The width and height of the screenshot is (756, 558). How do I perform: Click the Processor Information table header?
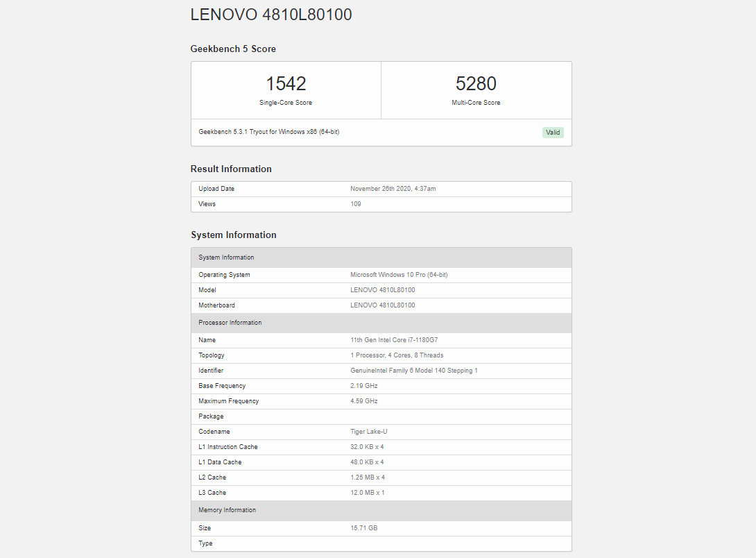click(x=381, y=323)
